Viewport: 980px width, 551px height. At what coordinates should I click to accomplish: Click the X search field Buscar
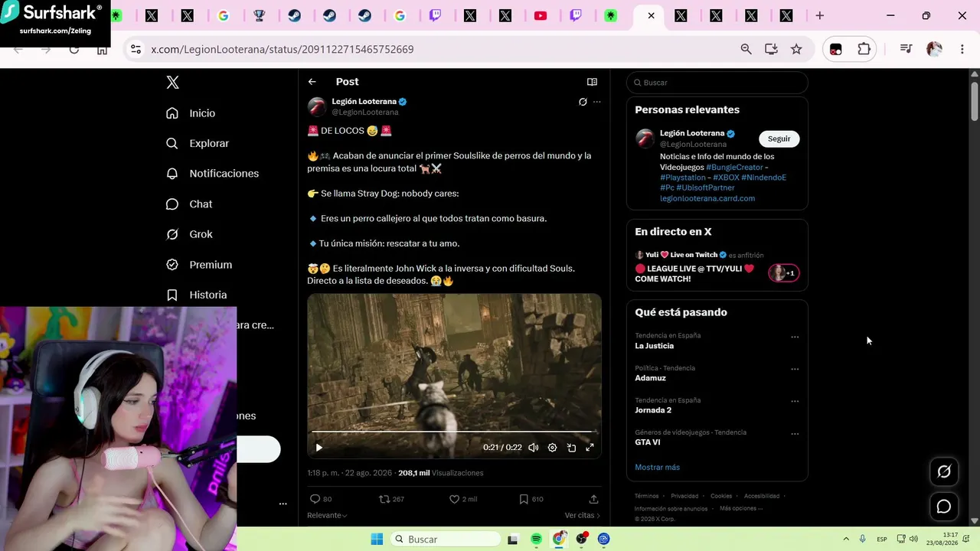[x=717, y=83]
